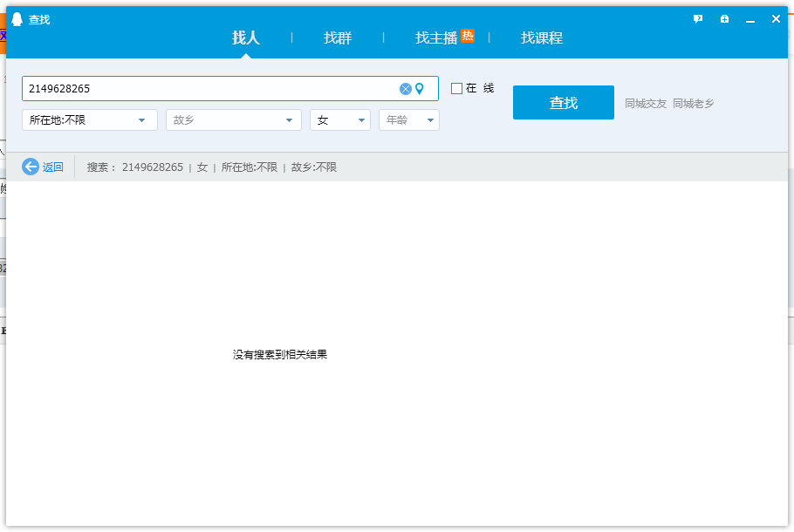The image size is (794, 532).
Task: Expand the 年龄 age dropdown
Action: pyautogui.click(x=408, y=120)
